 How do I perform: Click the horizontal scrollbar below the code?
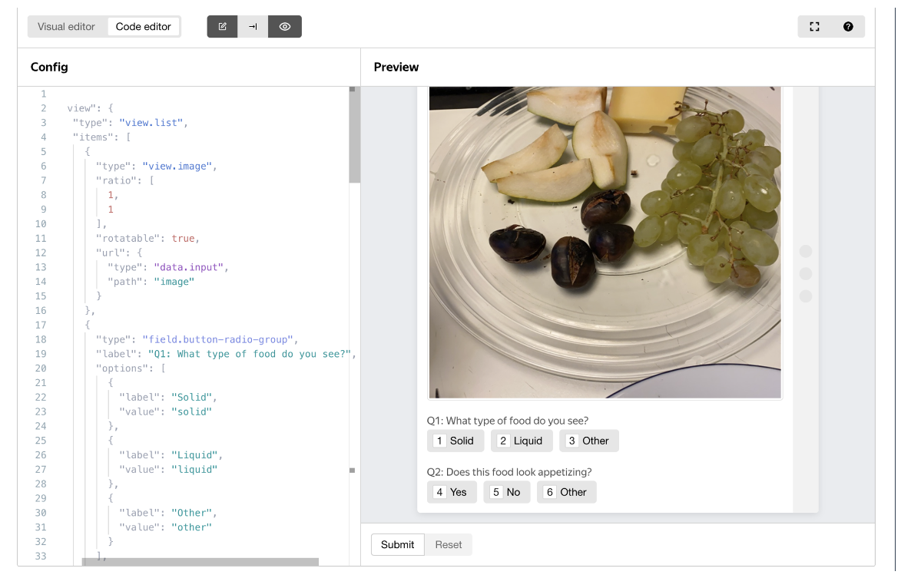tap(200, 562)
